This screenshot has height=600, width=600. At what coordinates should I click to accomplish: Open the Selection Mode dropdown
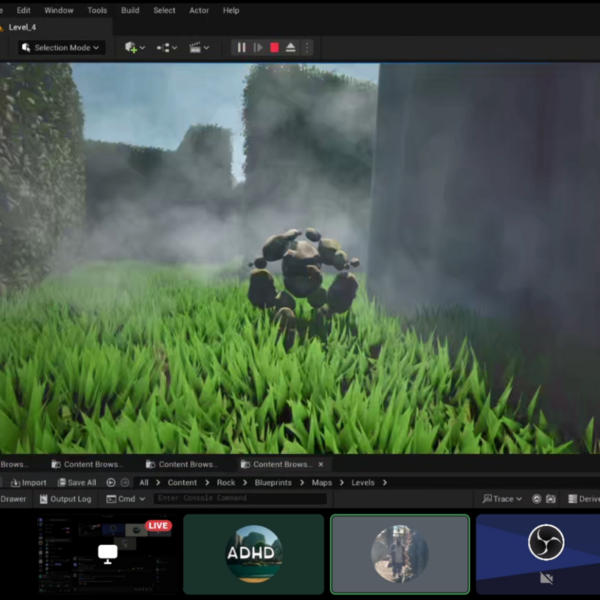click(x=61, y=47)
